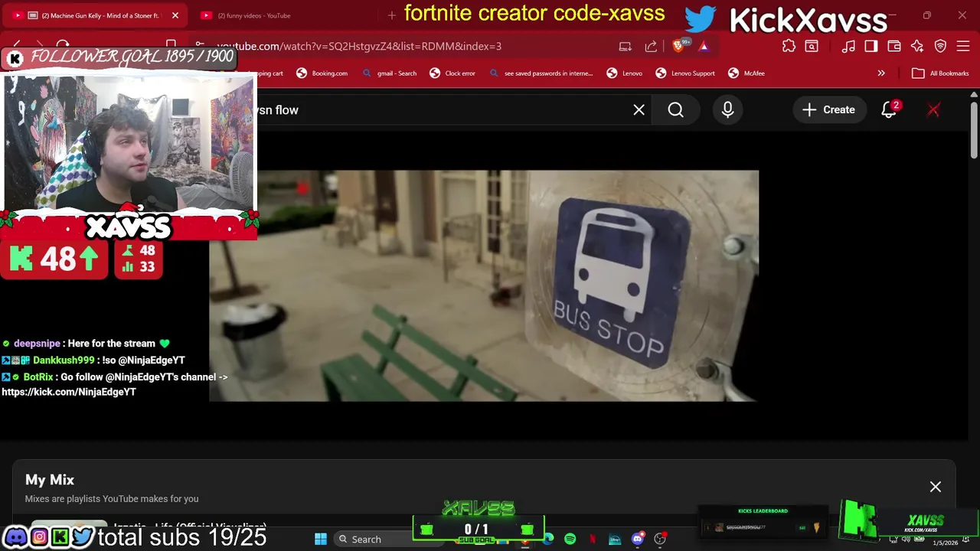Open the Brave Shields lion icon
This screenshot has width=980, height=551.
(x=678, y=46)
